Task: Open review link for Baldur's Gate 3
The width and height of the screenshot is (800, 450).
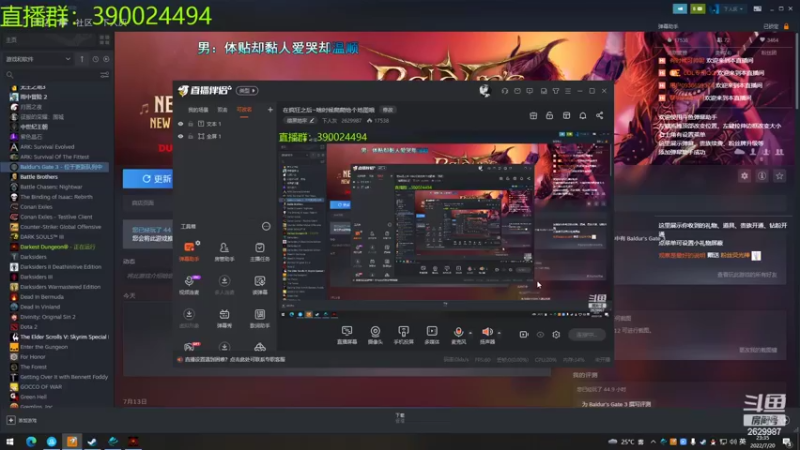Action: [616, 404]
